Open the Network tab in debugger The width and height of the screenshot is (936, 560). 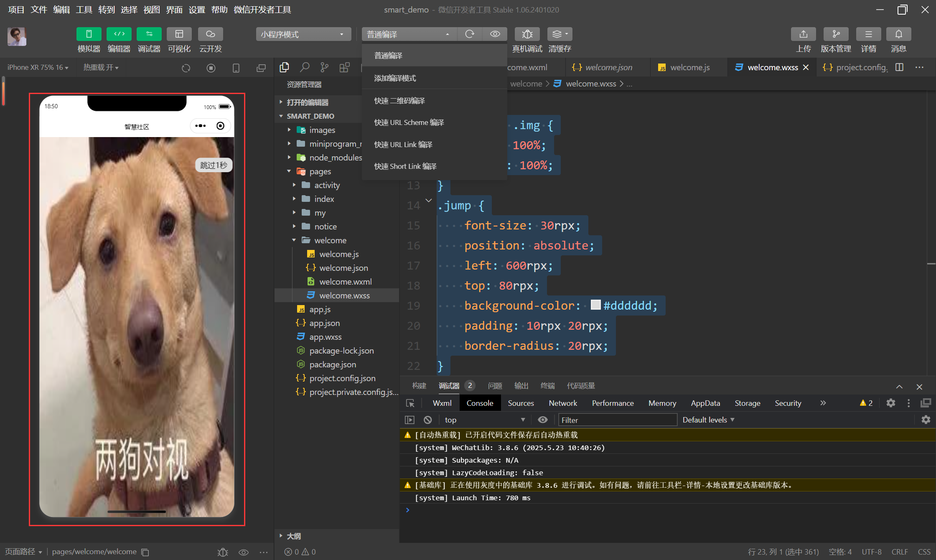tap(562, 403)
